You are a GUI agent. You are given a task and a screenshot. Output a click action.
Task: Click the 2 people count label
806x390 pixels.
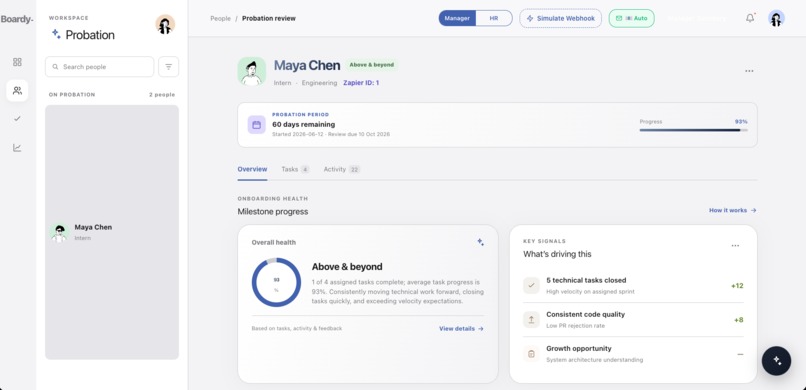click(x=162, y=95)
